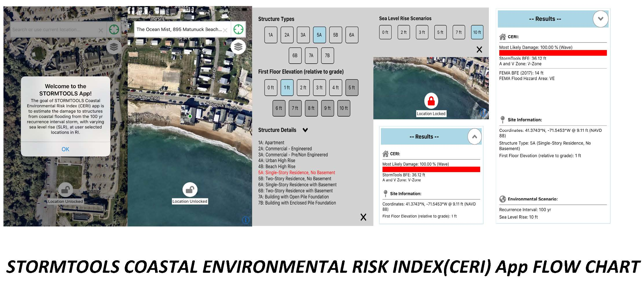
Task: Toggle the unlocked padlock on welcome screen
Action: [x=65, y=190]
